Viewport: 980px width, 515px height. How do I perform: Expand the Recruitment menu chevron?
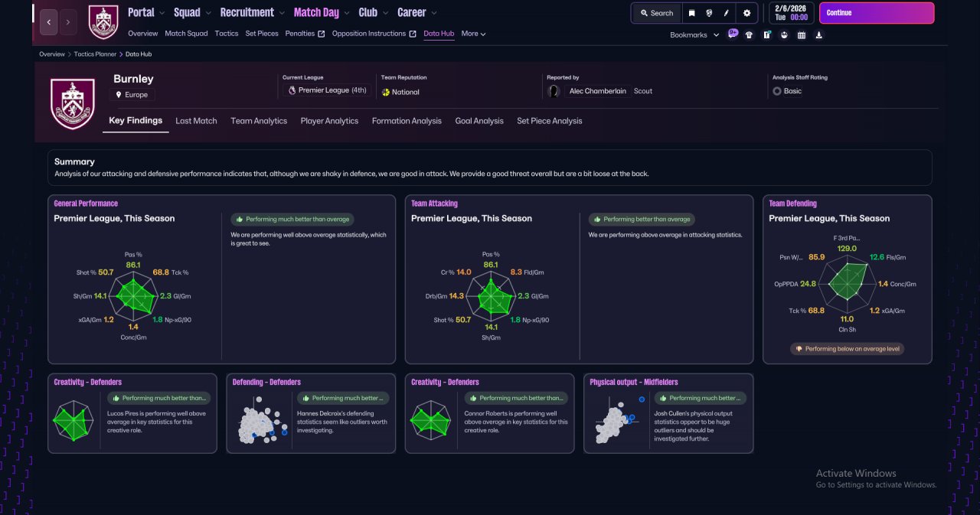pyautogui.click(x=282, y=13)
